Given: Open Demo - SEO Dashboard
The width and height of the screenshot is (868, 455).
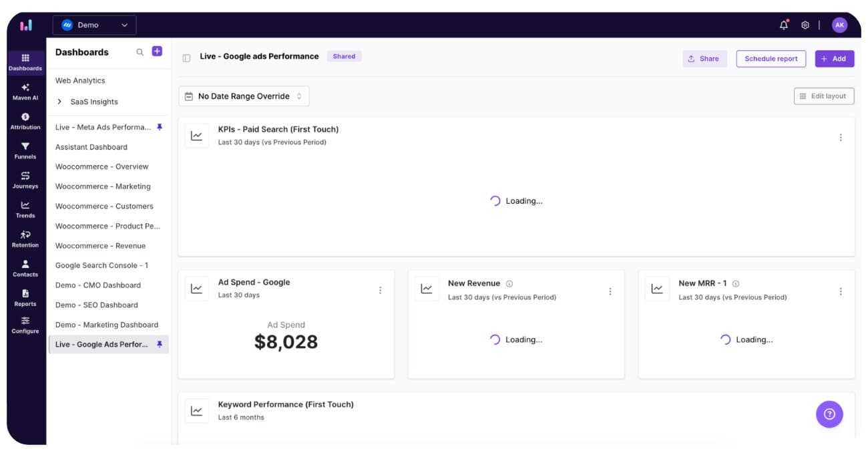Looking at the screenshot, I should point(97,305).
